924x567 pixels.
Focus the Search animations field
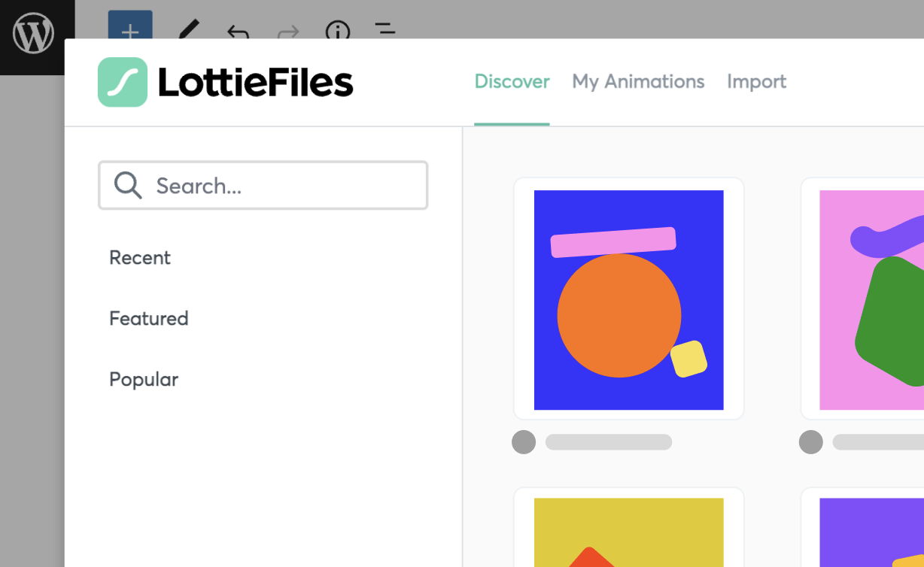coord(263,185)
